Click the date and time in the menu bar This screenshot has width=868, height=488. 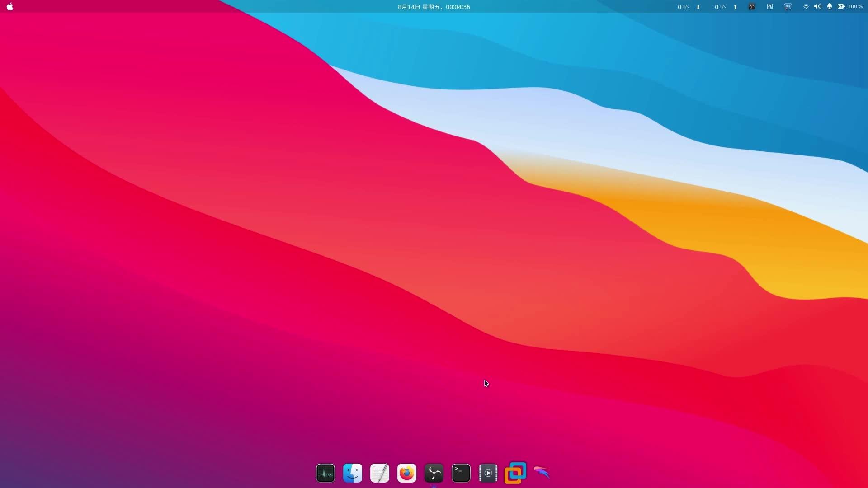point(434,7)
